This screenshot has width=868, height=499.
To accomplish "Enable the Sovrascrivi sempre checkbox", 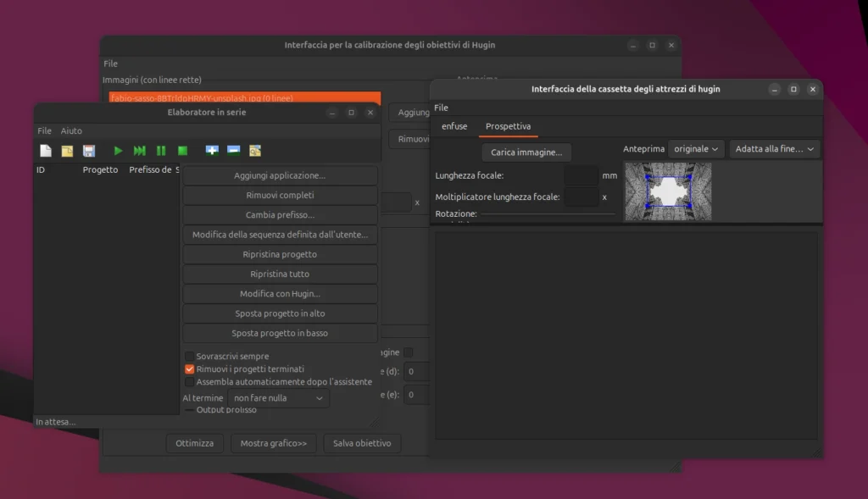I will click(190, 357).
